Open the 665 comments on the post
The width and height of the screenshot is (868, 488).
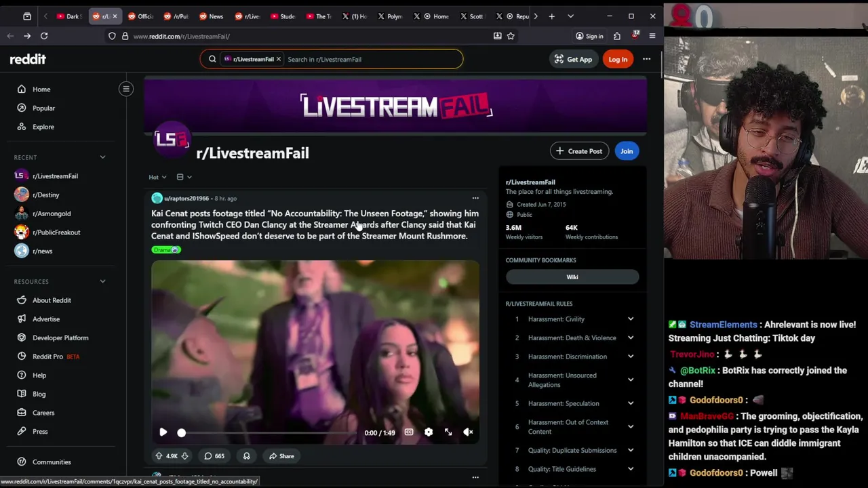[x=214, y=456]
